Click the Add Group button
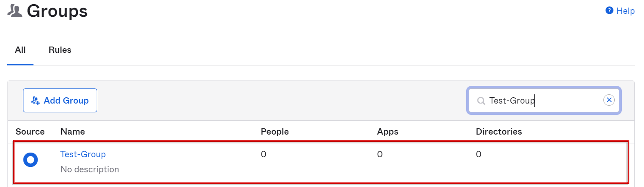644x187 pixels. [x=60, y=101]
